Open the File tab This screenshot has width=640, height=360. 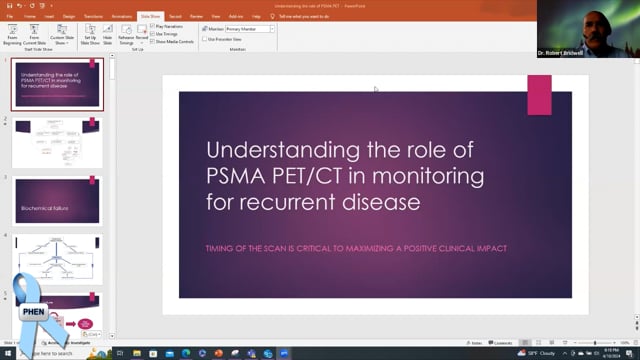[10, 16]
